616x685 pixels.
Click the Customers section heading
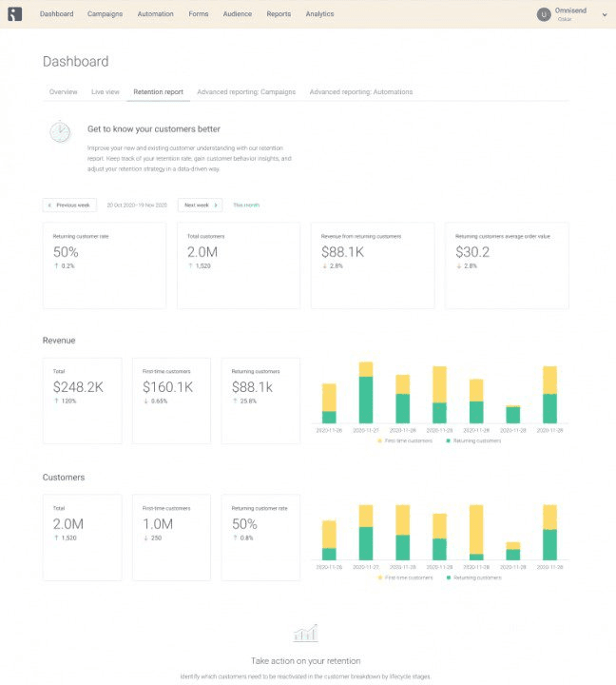[64, 477]
